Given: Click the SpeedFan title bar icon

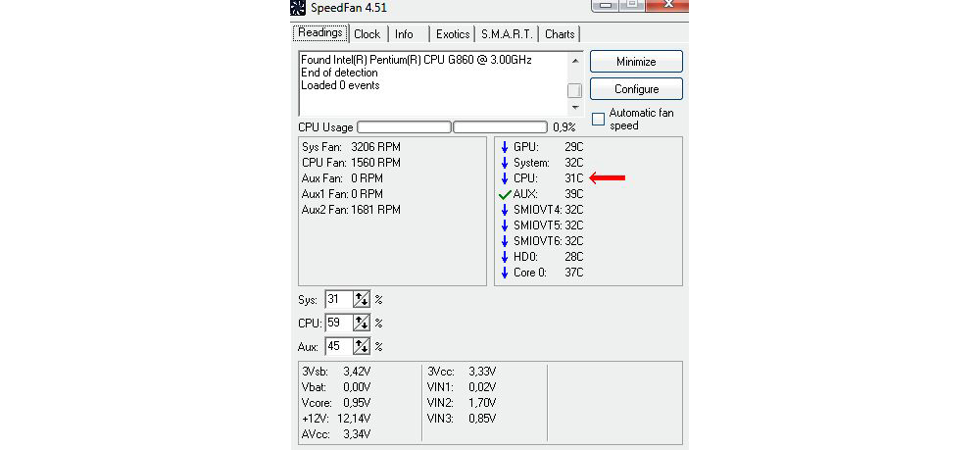Looking at the screenshot, I should [x=298, y=9].
